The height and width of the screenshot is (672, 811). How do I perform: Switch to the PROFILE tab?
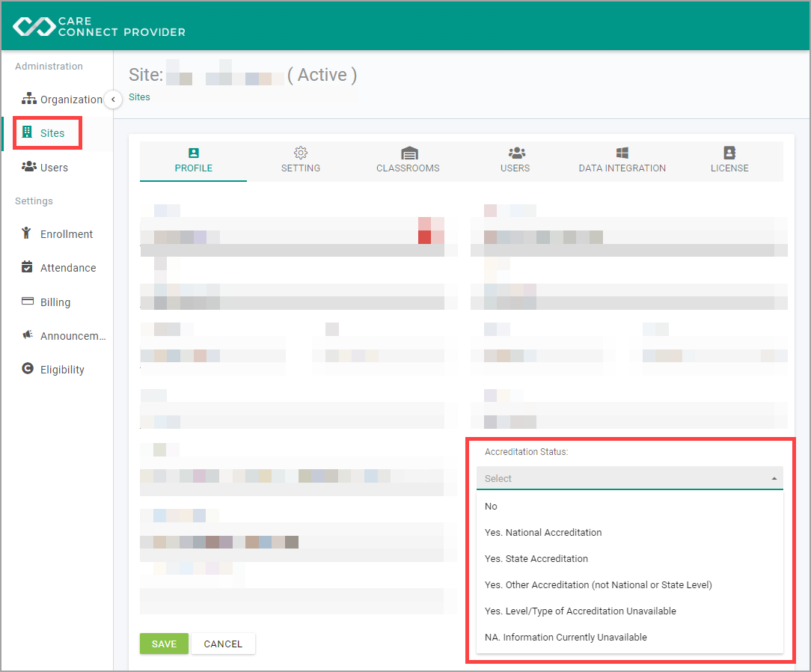(194, 161)
